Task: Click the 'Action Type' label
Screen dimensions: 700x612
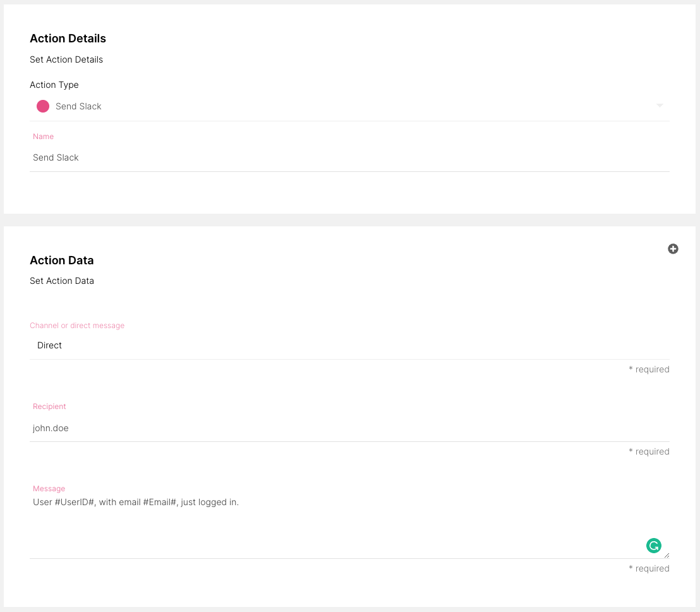Action: (54, 85)
